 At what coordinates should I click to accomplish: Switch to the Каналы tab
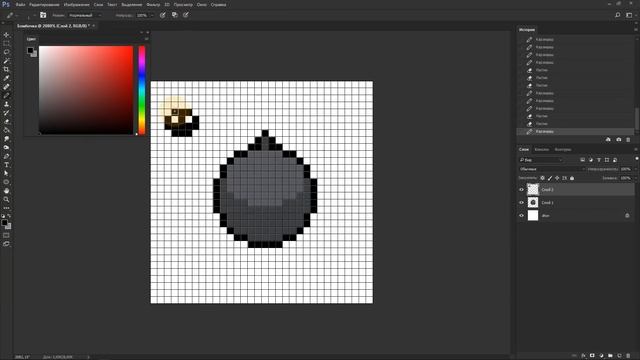tap(542, 149)
